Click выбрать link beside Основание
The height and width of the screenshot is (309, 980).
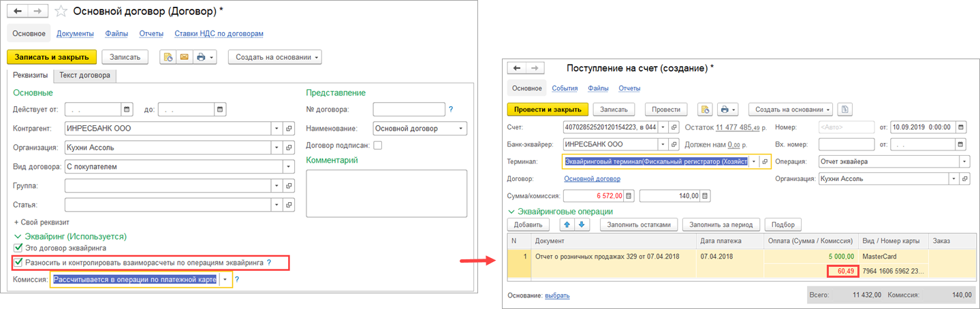click(x=557, y=295)
